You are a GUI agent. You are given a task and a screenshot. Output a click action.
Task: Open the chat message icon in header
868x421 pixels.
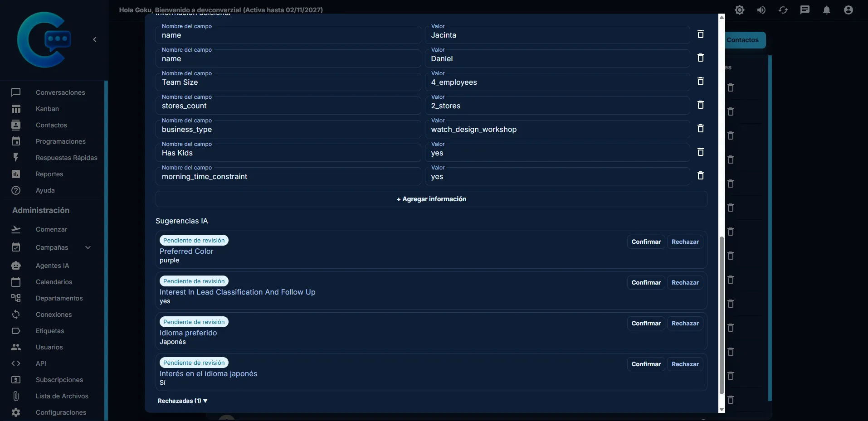click(x=805, y=10)
